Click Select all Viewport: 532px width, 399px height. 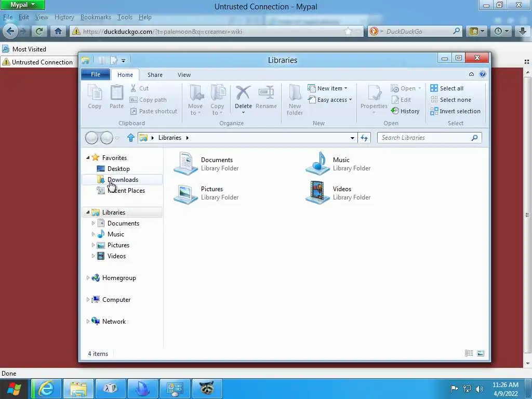(447, 88)
